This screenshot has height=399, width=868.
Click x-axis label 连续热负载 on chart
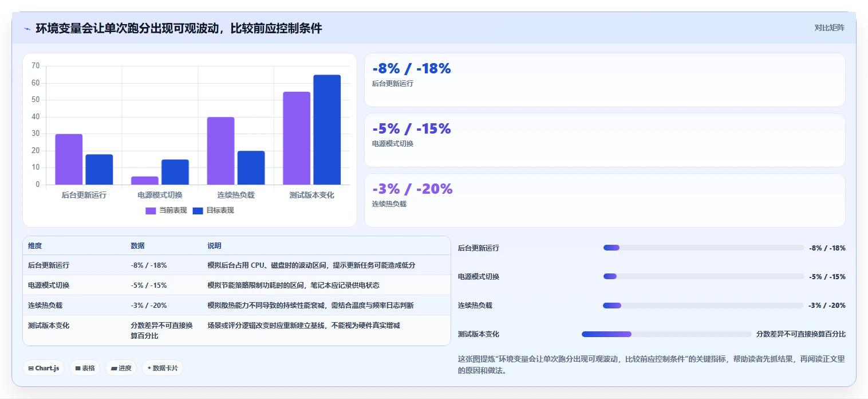(x=236, y=195)
